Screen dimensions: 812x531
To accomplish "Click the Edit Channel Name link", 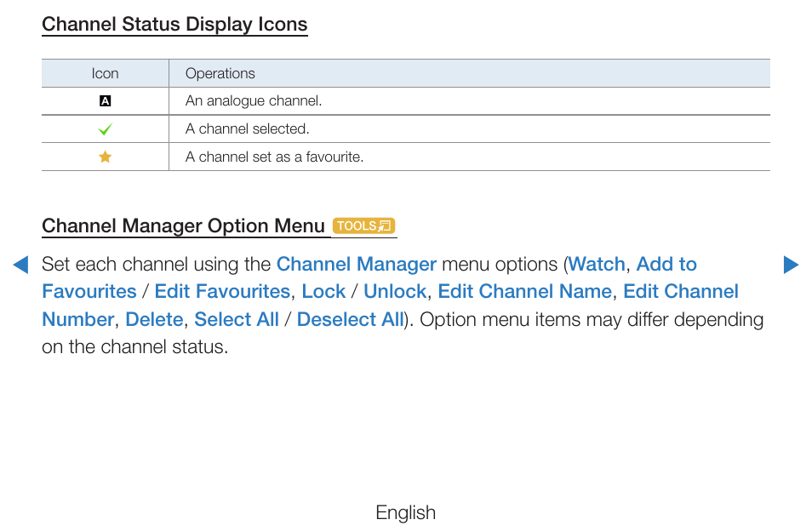I will click(x=524, y=291).
